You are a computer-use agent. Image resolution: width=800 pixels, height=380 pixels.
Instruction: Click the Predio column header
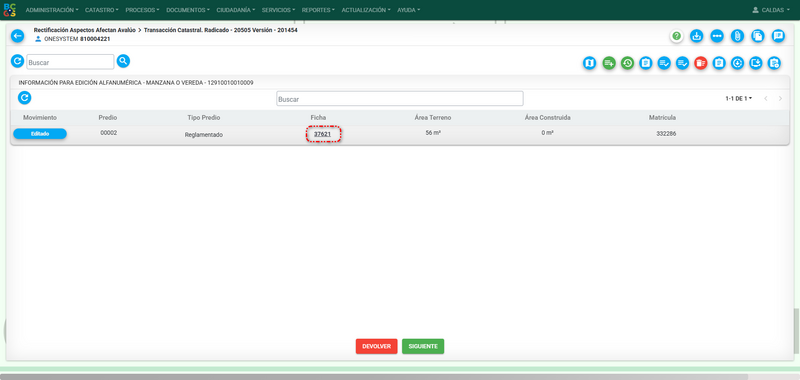[108, 118]
